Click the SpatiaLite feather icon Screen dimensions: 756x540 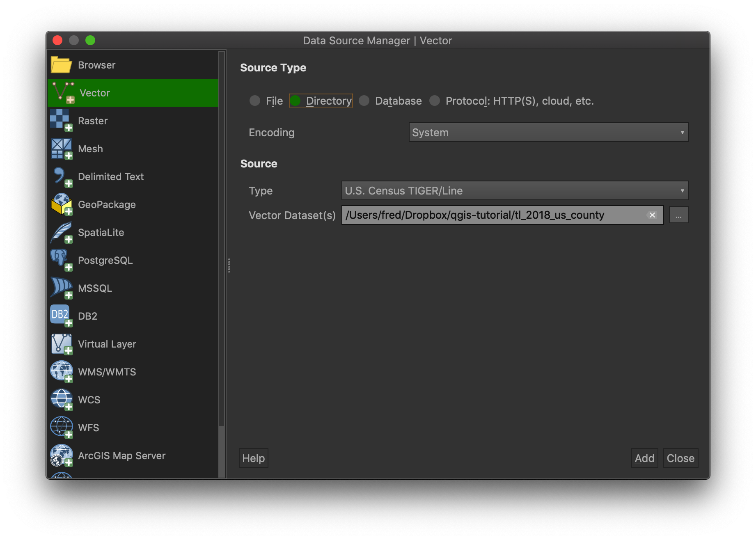tap(62, 232)
